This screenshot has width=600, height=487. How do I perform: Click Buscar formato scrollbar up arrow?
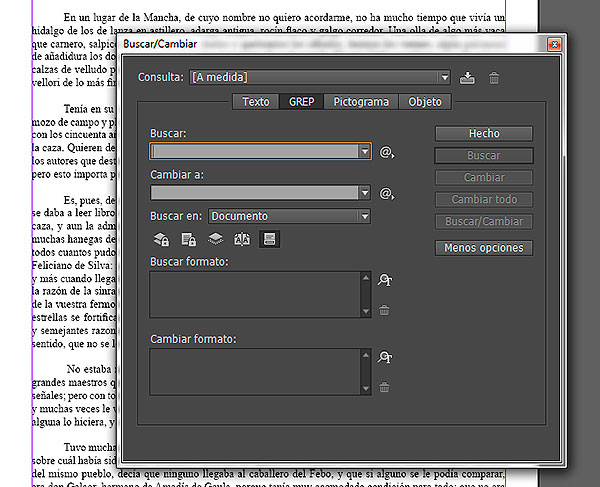366,277
